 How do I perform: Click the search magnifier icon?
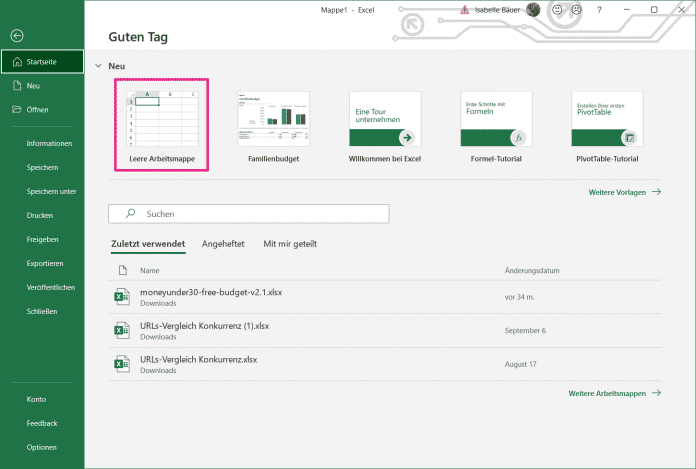[130, 213]
